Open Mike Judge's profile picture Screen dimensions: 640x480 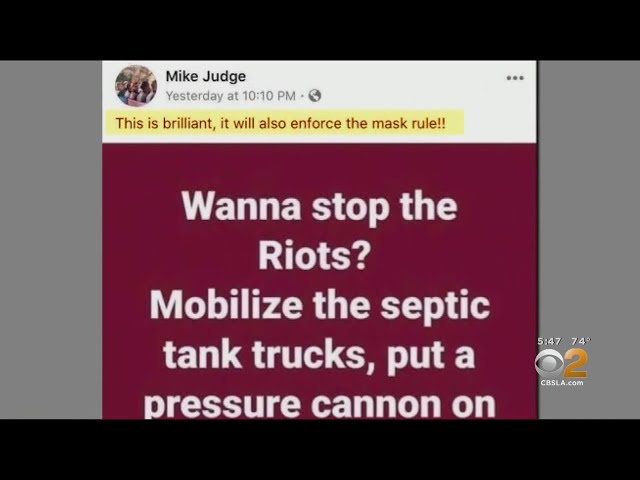point(136,86)
